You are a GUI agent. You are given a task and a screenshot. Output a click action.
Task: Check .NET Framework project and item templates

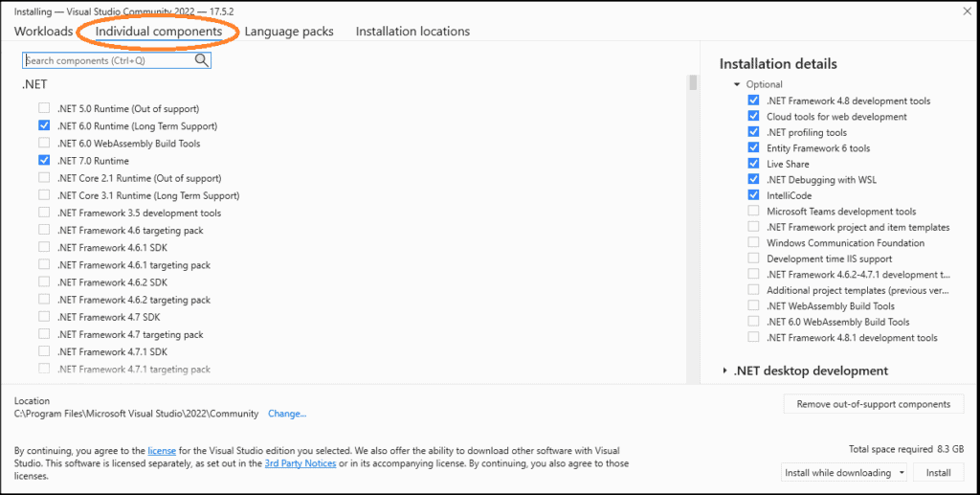[754, 227]
